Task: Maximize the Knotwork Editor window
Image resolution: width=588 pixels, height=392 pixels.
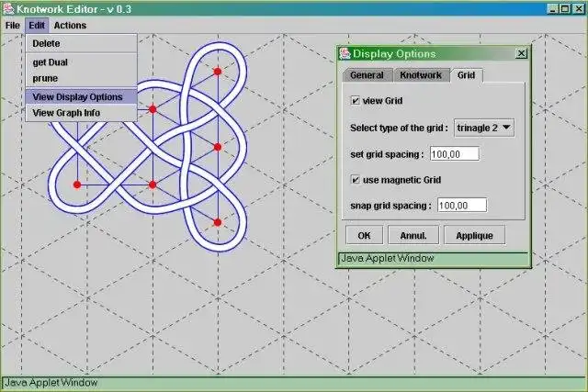Action: coord(565,8)
